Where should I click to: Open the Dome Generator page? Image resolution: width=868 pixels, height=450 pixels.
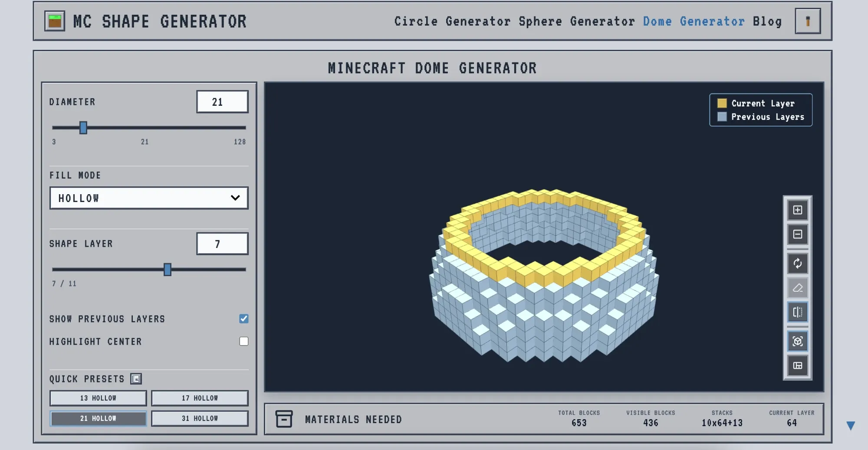[694, 21]
